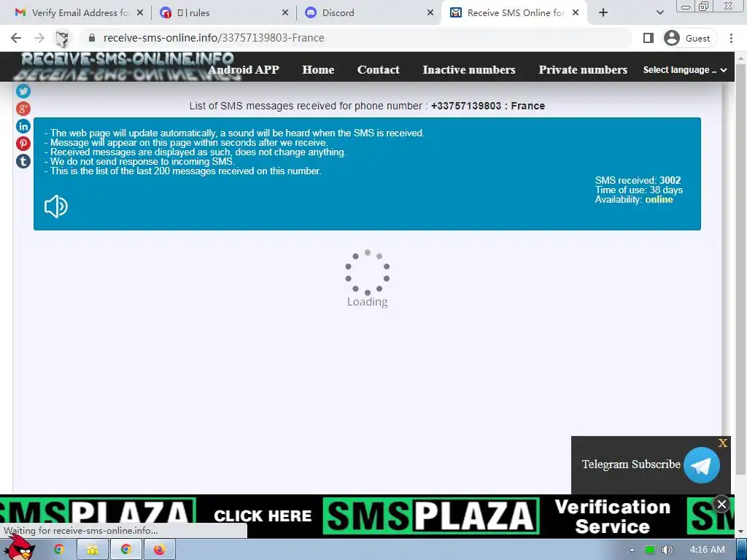The image size is (747, 560).
Task: Click the address bar URL
Action: pos(214,38)
